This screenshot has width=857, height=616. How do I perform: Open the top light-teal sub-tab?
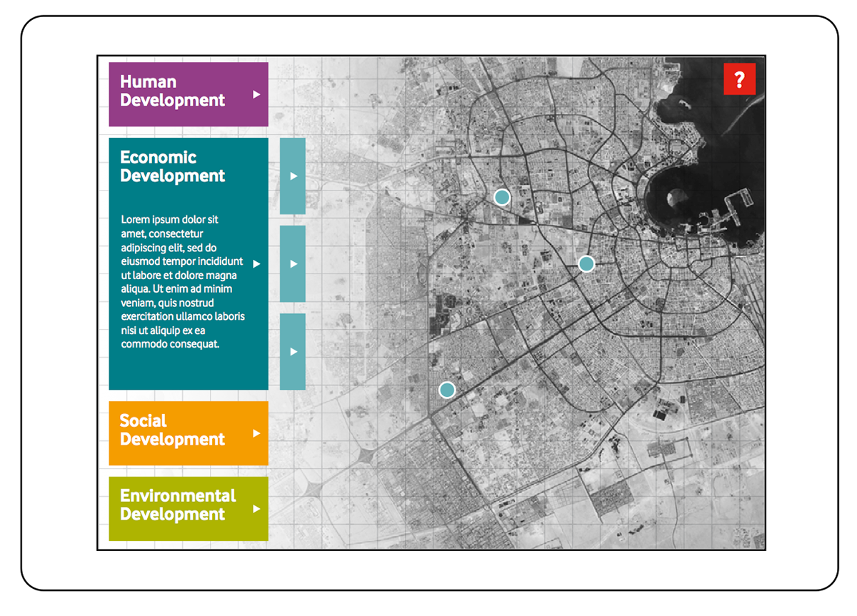293,176
